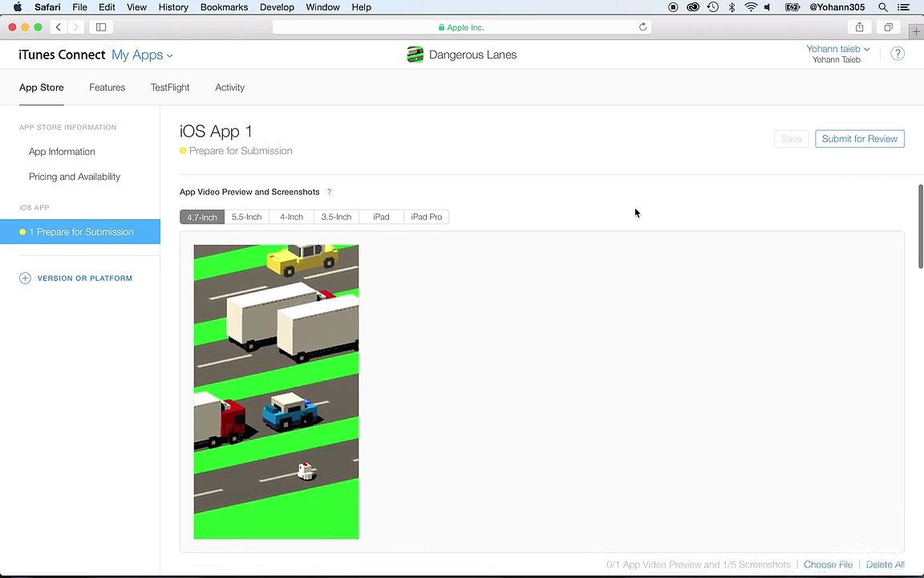Check battery status in menu bar

[792, 7]
